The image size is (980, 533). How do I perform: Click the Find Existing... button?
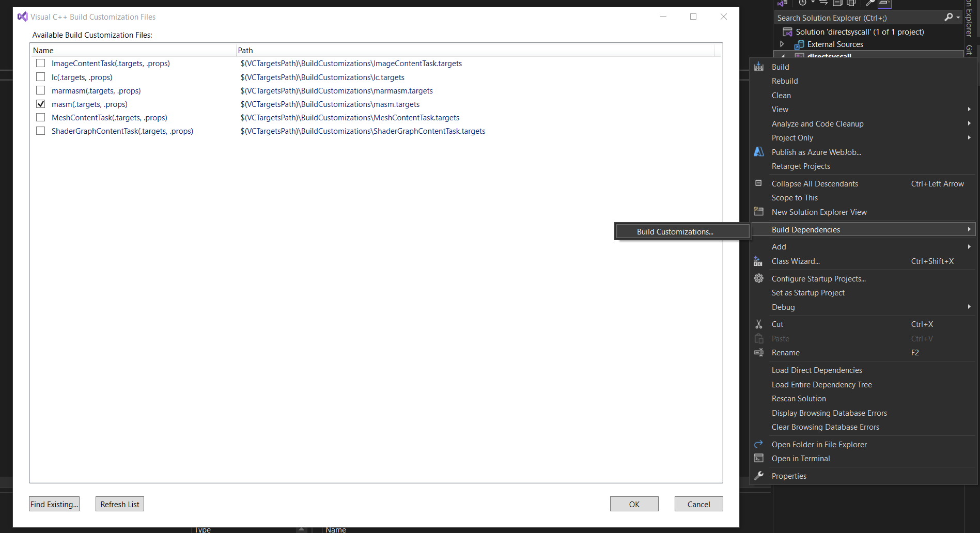(54, 504)
